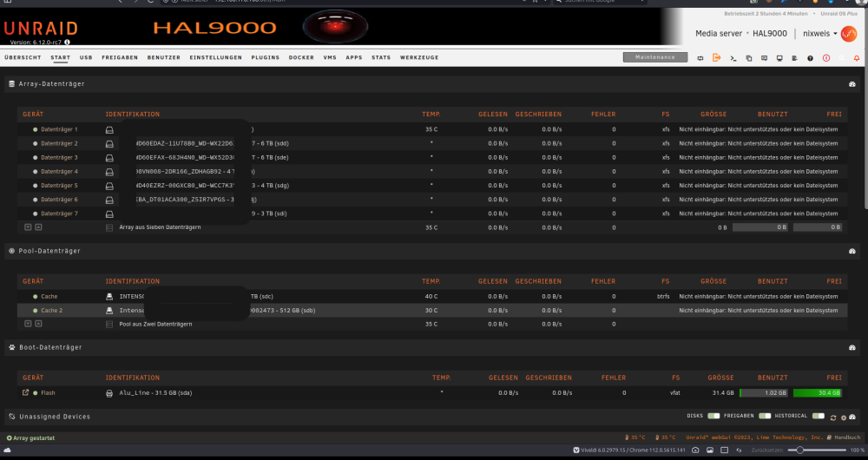Click the page vertical scrollbar

click(865, 138)
